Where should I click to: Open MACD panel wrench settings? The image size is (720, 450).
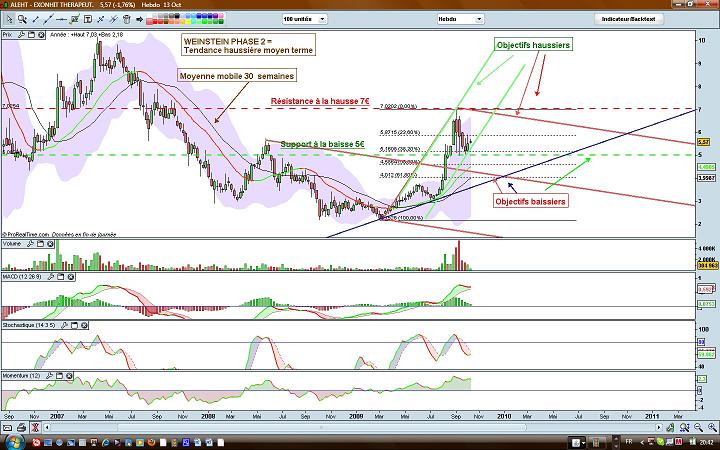pos(51,277)
